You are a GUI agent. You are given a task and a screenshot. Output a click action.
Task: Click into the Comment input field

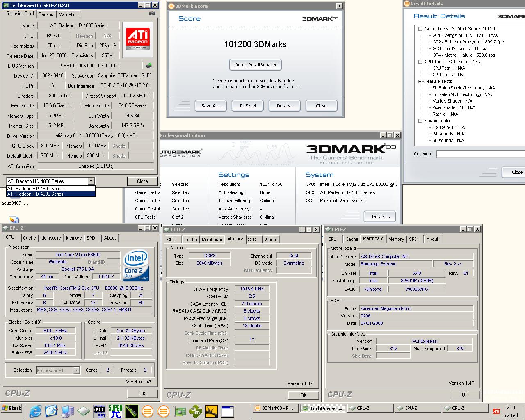(x=481, y=154)
